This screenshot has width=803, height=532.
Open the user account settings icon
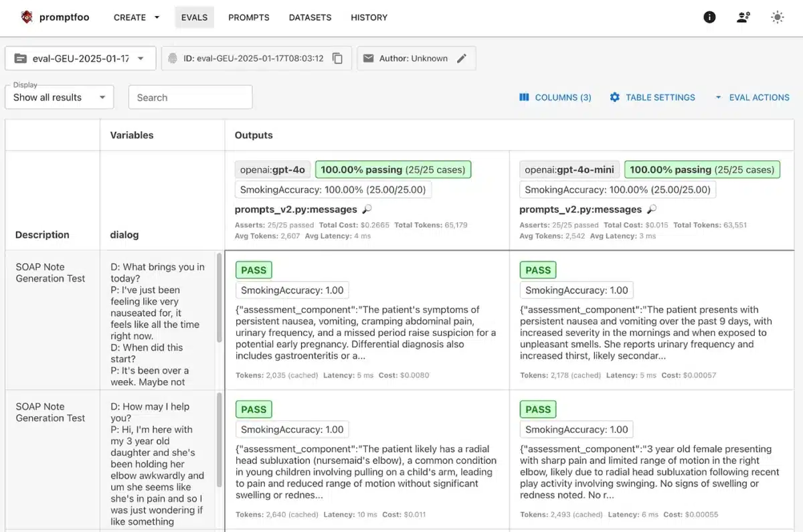(743, 17)
